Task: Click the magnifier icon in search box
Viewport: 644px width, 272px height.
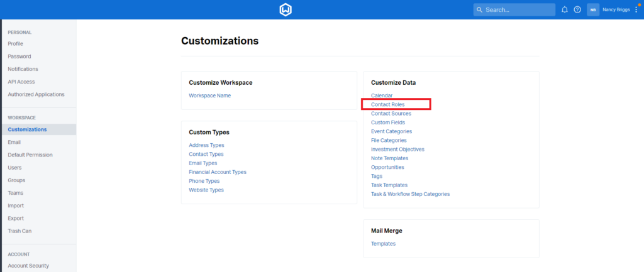Action: click(x=480, y=10)
